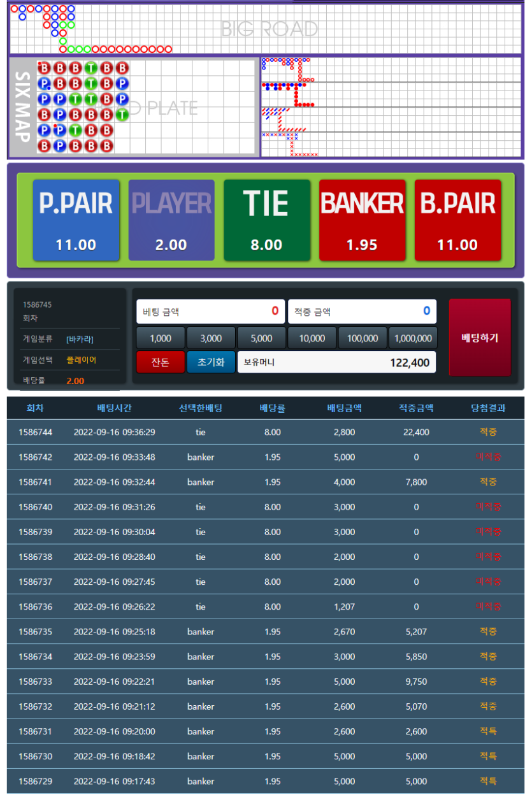The width and height of the screenshot is (532, 795).
Task: Add the 1,000 chip amount
Action: click(161, 338)
